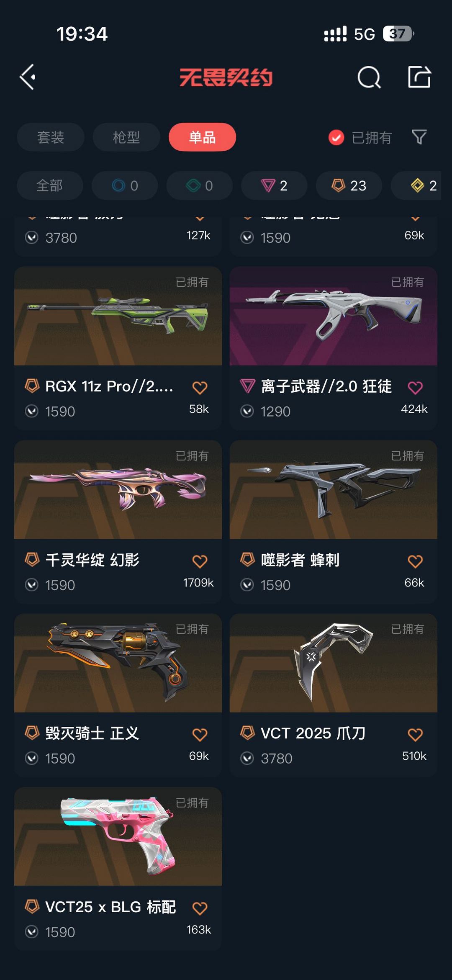Open the search magnifier icon
Viewport: 452px width, 980px height.
coord(369,77)
